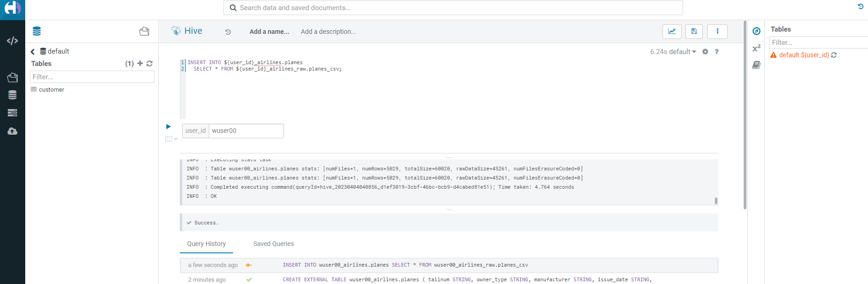Click the 'Completed executing command' log line

click(380, 187)
